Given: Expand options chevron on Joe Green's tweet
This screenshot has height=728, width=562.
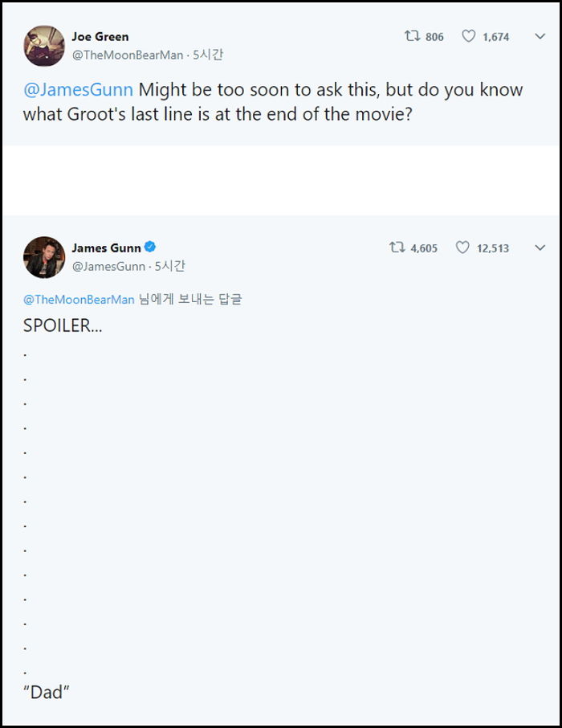Looking at the screenshot, I should click(540, 37).
